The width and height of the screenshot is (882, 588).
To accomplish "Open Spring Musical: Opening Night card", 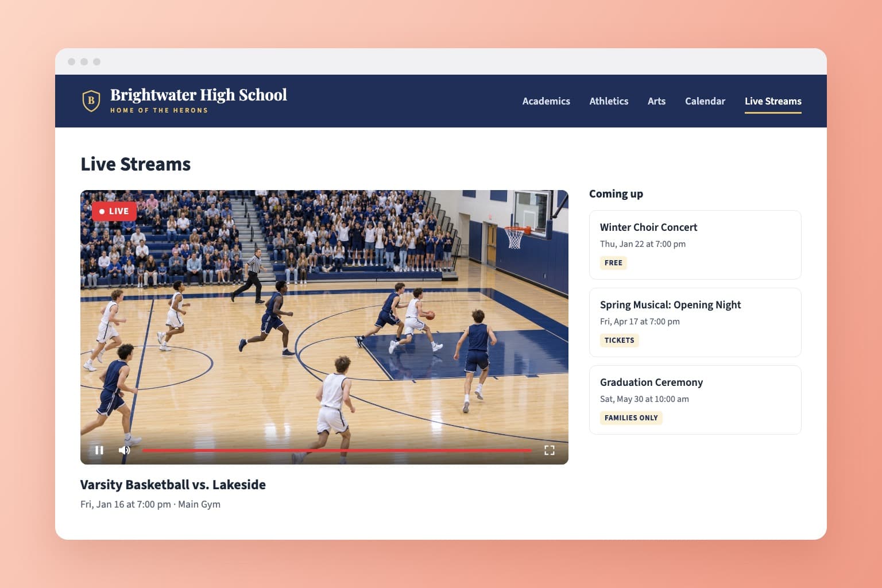I will [x=695, y=322].
